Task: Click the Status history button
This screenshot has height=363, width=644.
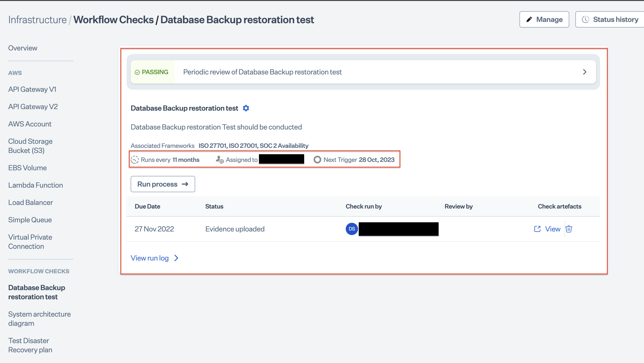Action: click(610, 20)
